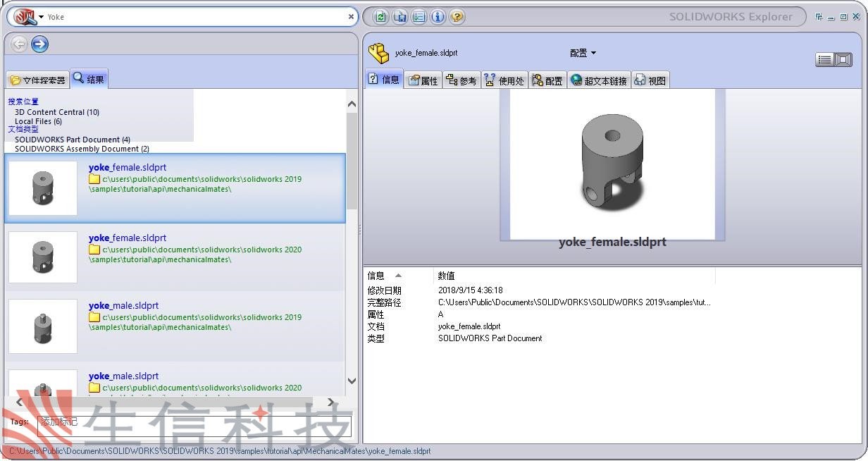Click the horizontal scroll left arrow
The width and height of the screenshot is (868, 461).
tap(19, 402)
